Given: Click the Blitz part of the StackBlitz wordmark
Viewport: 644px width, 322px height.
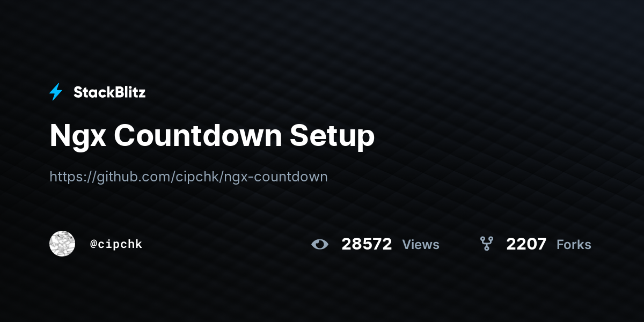Looking at the screenshot, I should (x=129, y=92).
